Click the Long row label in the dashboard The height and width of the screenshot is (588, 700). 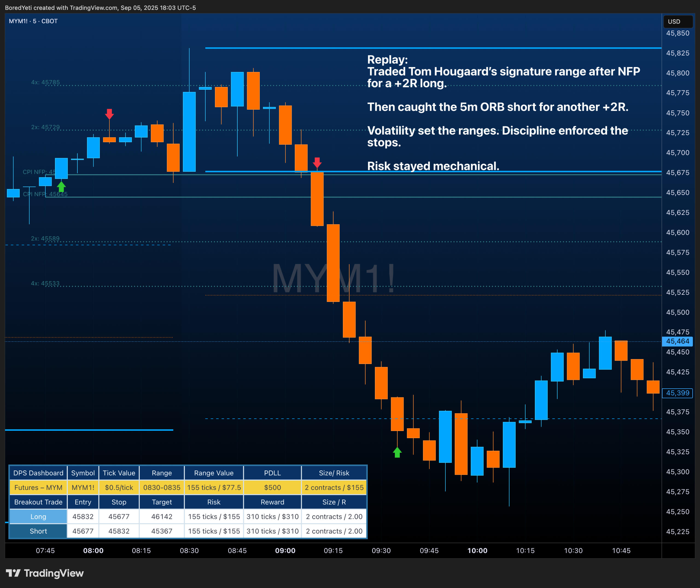click(x=38, y=516)
